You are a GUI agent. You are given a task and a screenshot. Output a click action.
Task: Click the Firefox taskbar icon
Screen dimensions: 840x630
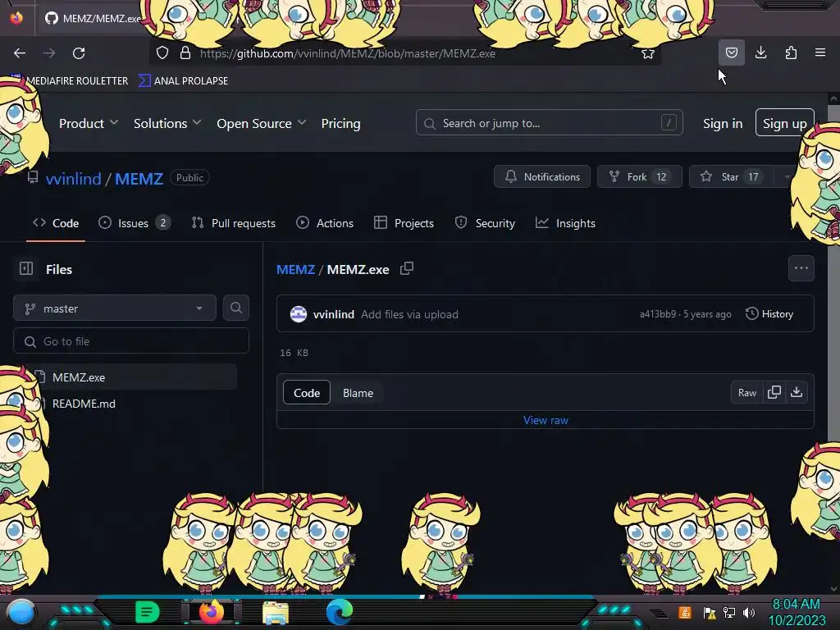212,612
